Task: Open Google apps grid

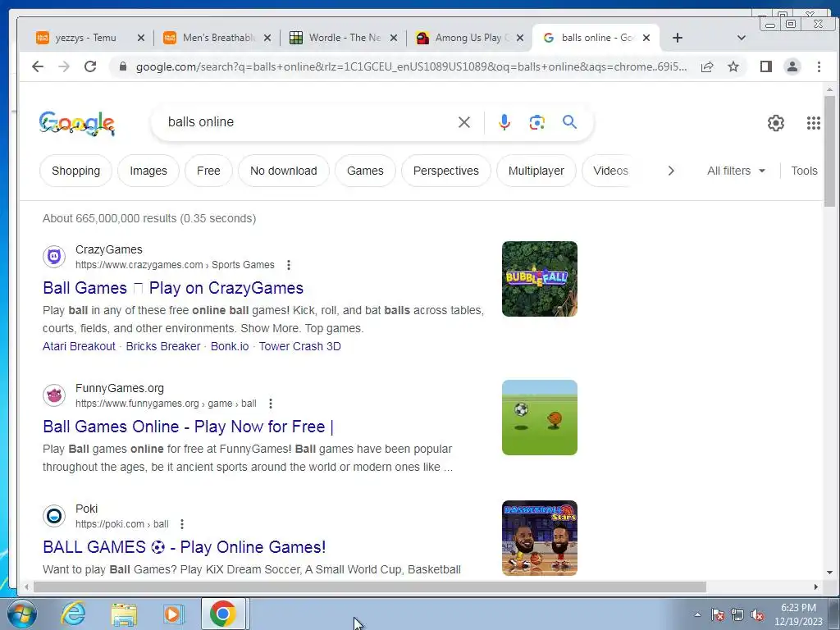Action: click(x=813, y=123)
